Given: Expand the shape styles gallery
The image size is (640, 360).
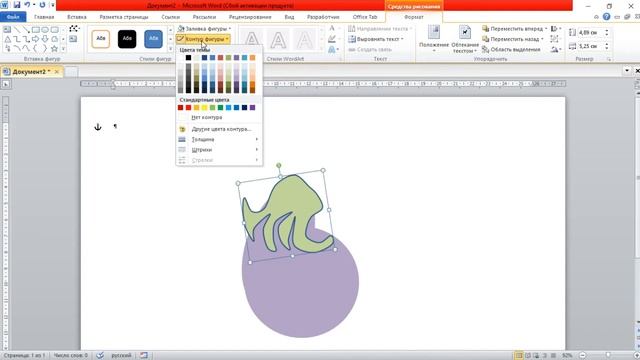Looking at the screenshot, I should (x=171, y=49).
